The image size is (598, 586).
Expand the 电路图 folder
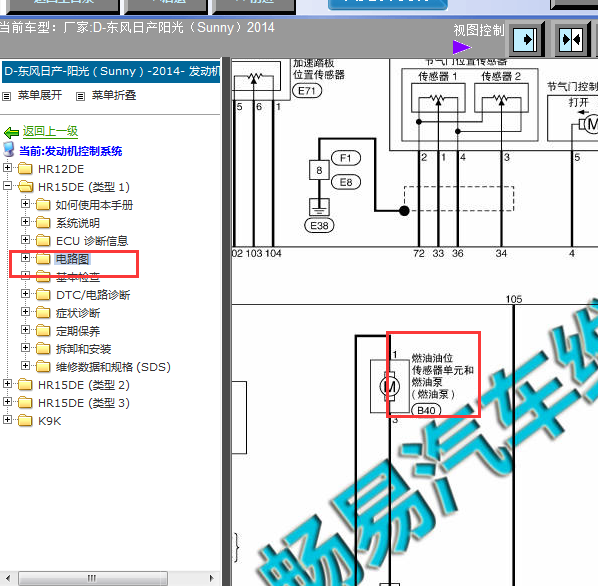point(25,258)
